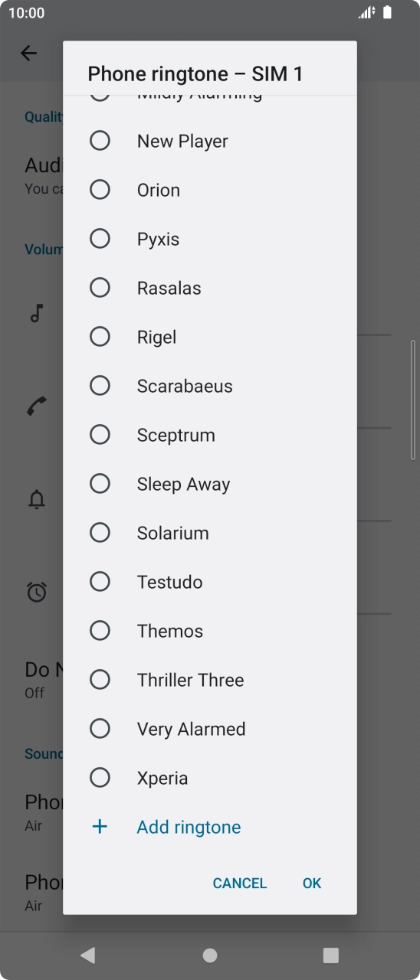Tap the recent apps square button

(x=330, y=955)
